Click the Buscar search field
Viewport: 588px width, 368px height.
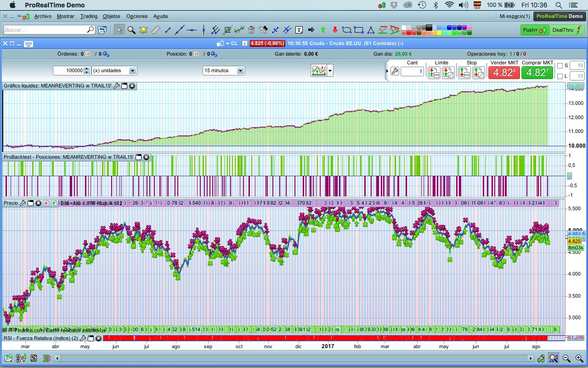[46, 30]
